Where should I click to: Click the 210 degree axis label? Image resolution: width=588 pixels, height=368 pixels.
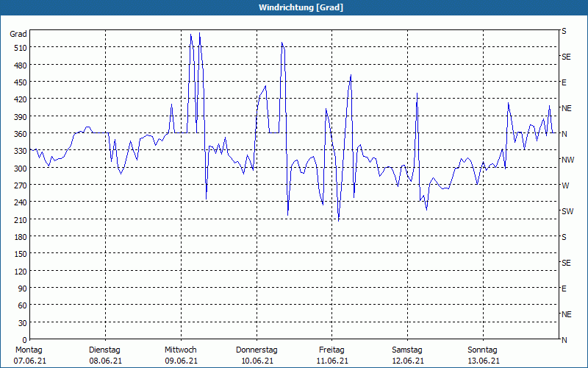pos(21,220)
